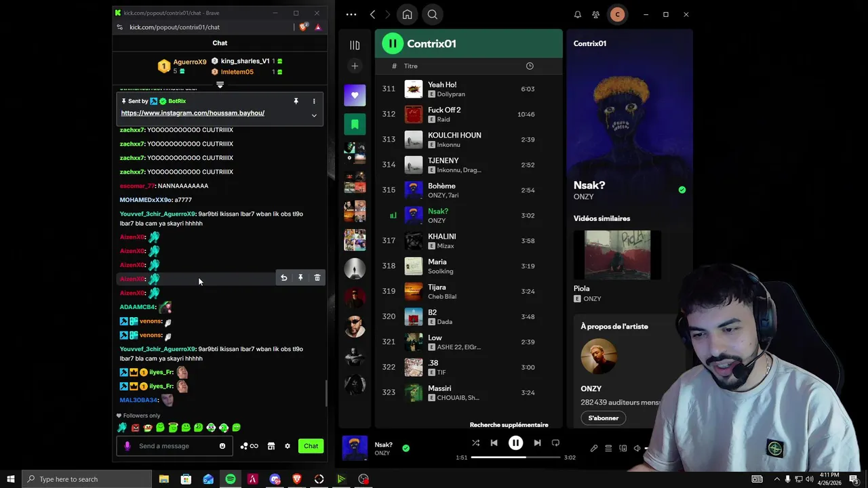The image size is (868, 488).
Task: Select track Massiri
Action: [x=469, y=392]
